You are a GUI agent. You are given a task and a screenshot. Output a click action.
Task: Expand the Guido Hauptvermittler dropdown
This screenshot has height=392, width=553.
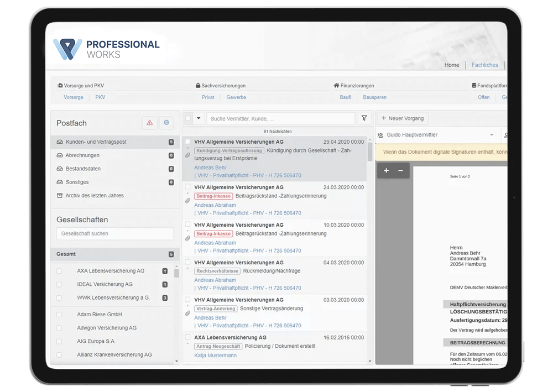tap(492, 135)
